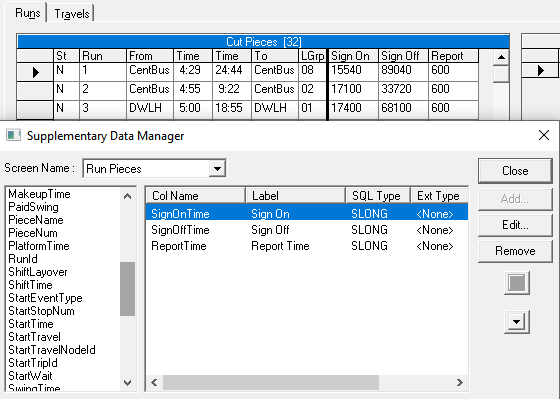The image size is (560, 399).
Task: Click the Cut Pieces [32] title bar
Action: tap(264, 42)
